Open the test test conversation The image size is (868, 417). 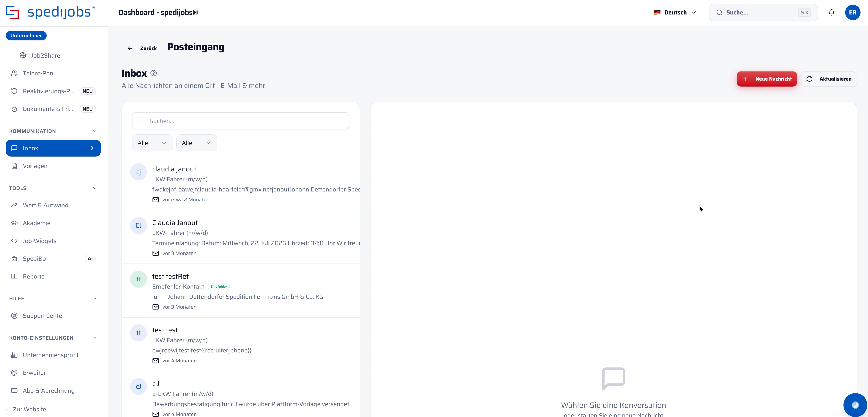241,345
